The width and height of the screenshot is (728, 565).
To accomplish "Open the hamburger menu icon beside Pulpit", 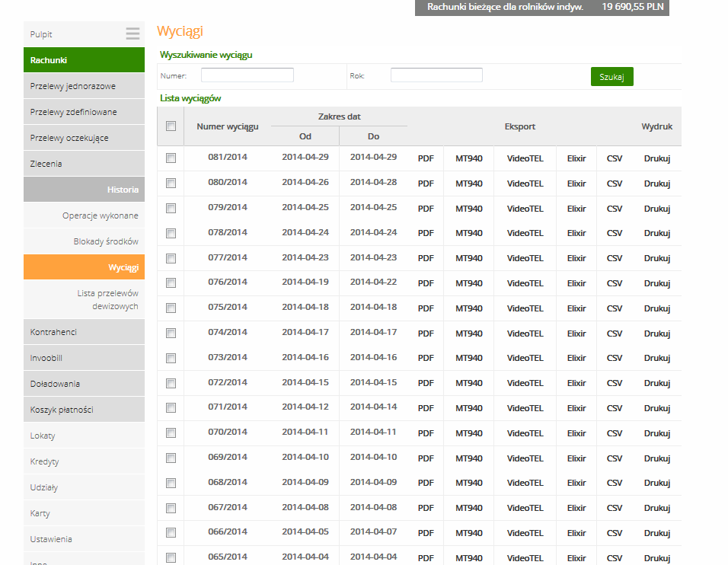I will click(x=133, y=34).
